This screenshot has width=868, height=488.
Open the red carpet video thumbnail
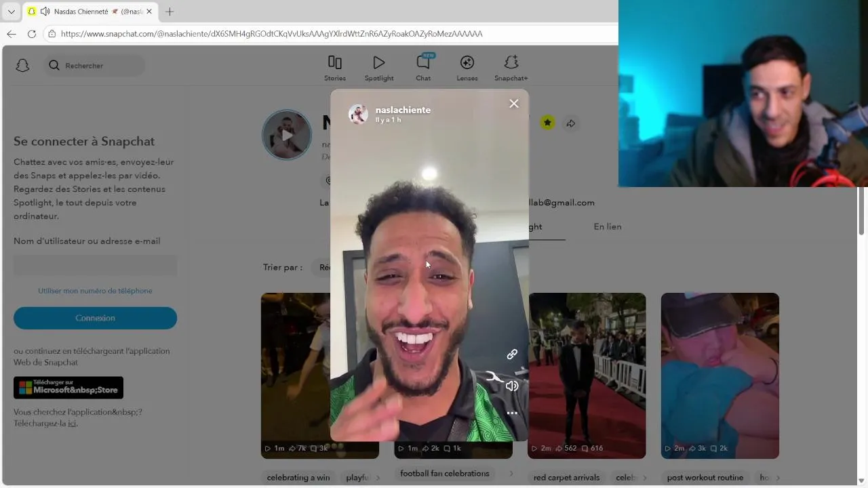[587, 375]
